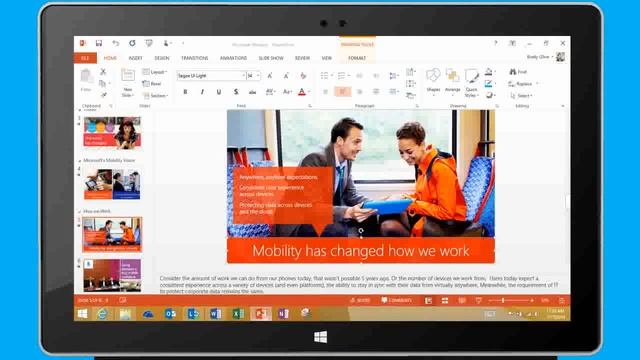Paste clipboard contents
The height and width of the screenshot is (360, 640).
coord(86,80)
